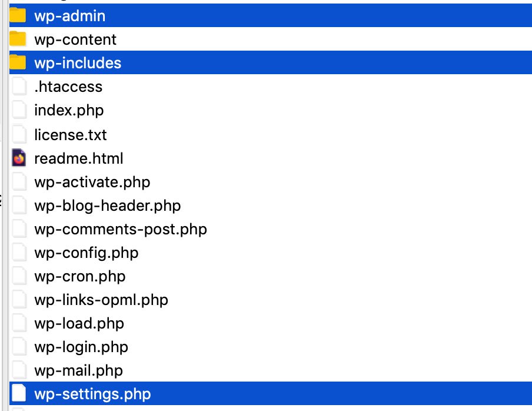532x411 pixels.
Task: Click the index.php file icon
Action: [19, 110]
